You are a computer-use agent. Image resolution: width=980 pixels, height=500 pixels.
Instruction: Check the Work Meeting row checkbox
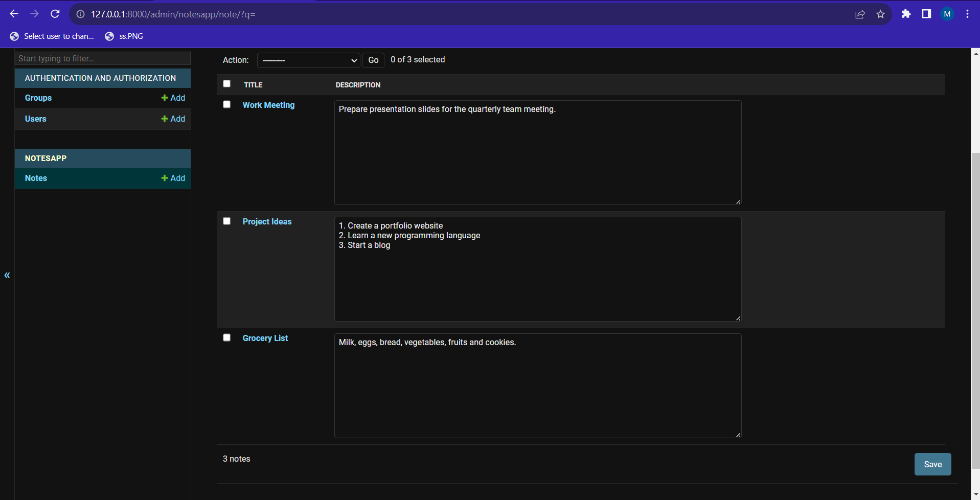227,104
